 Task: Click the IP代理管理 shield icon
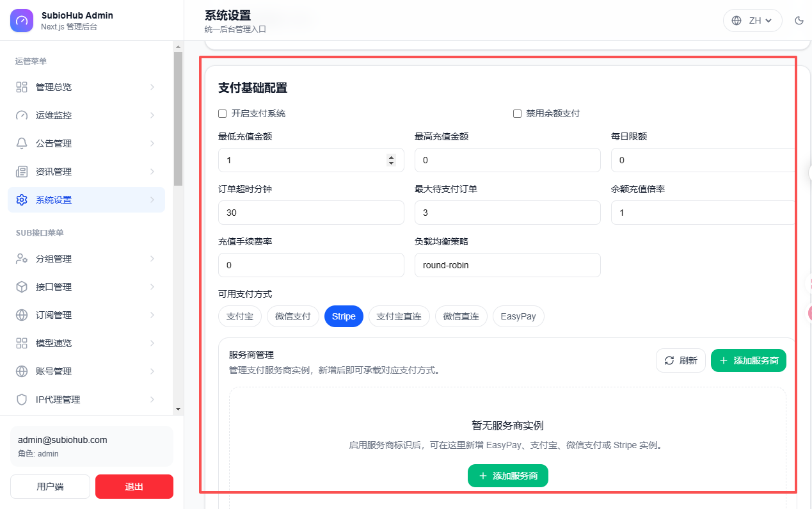pyautogui.click(x=22, y=400)
